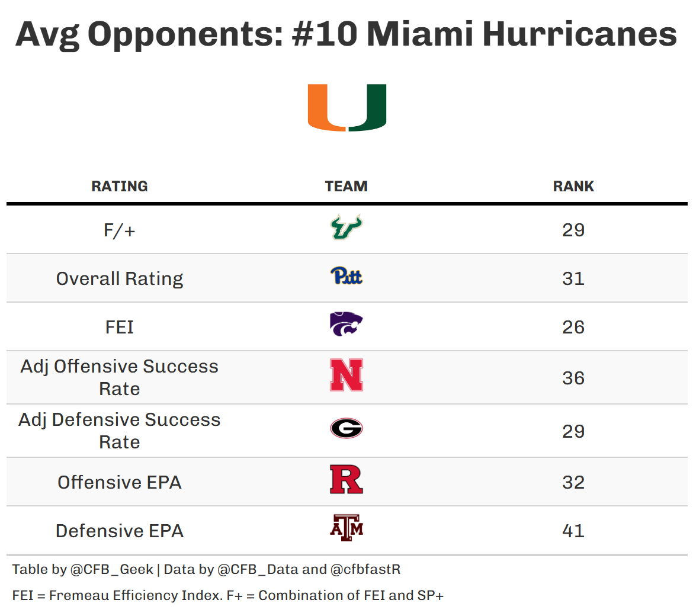Click the Defensive EPA rank value 41
The height and width of the screenshot is (616, 693).
click(573, 531)
